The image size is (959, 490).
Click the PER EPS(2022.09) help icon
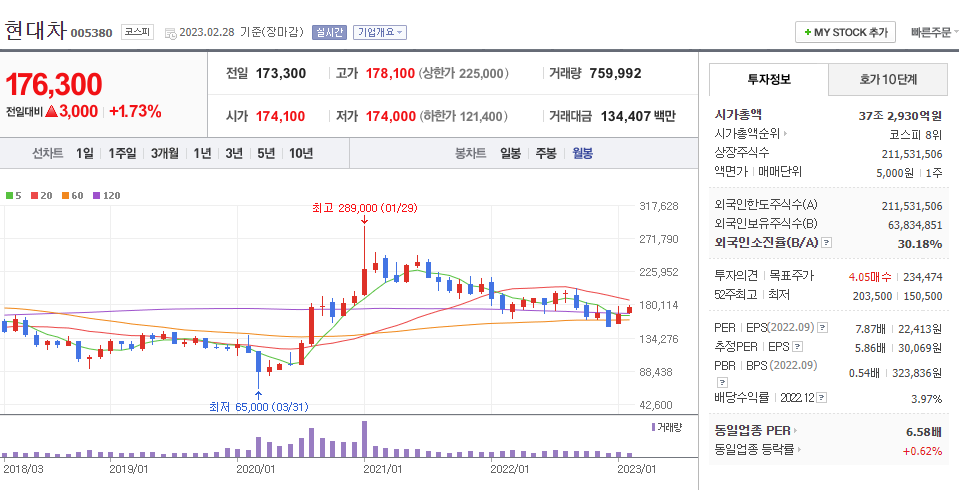pyautogui.click(x=823, y=328)
